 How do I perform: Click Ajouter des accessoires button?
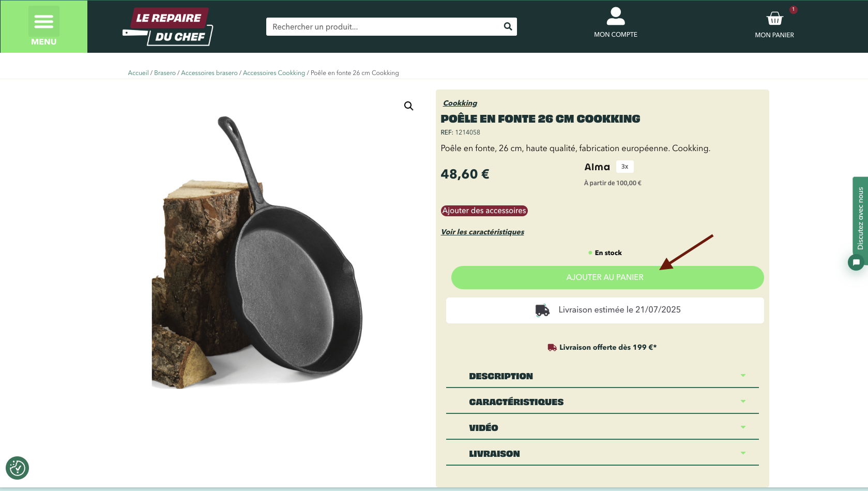click(x=484, y=211)
